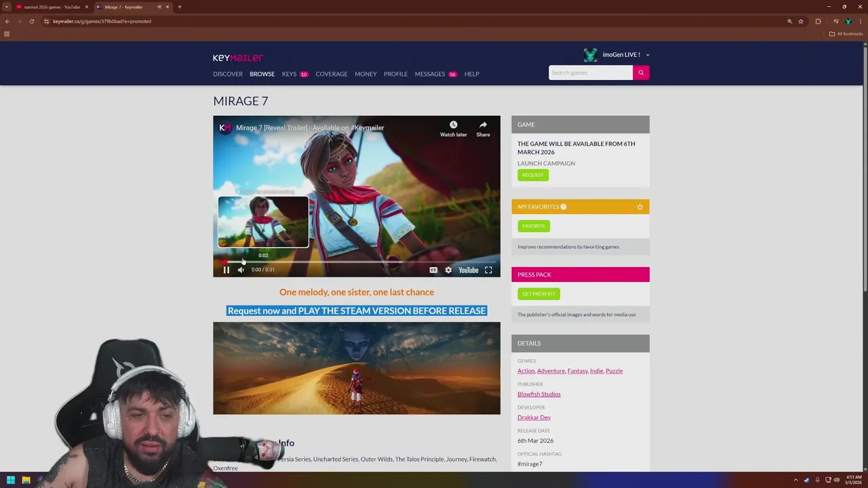Viewport: 868px width, 488px height.
Task: Open the DISCOVER nav item
Action: (x=228, y=74)
